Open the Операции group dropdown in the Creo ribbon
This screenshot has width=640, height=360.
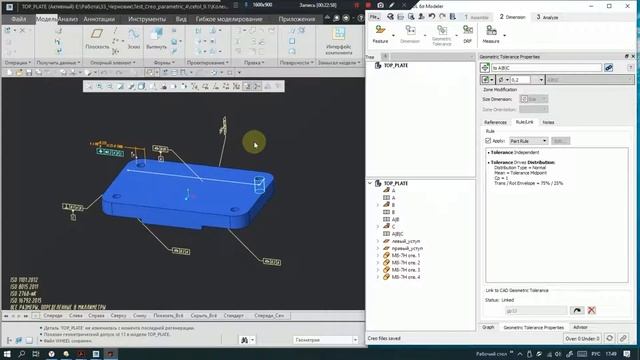(17, 63)
